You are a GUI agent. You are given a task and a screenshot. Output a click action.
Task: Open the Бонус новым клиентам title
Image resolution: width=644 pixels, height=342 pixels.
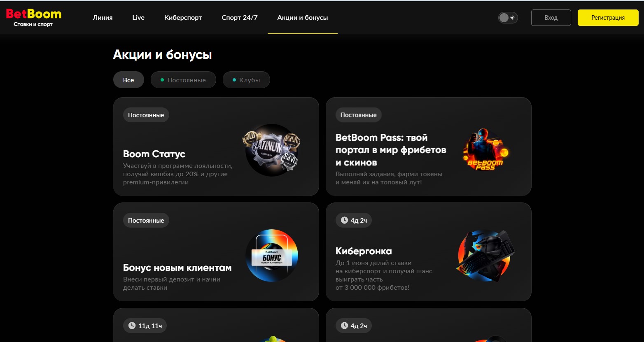(x=177, y=268)
